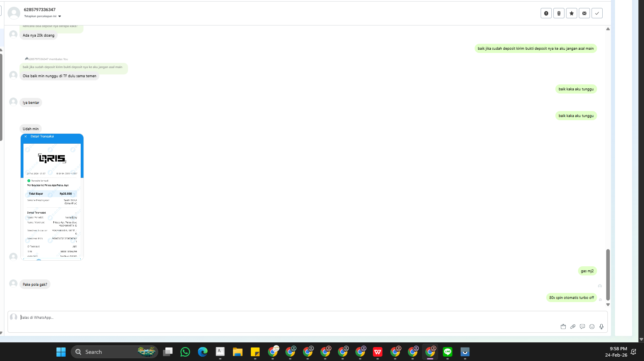The height and width of the screenshot is (361, 644).
Task: Click chat scrollbar down arrow
Action: (x=608, y=304)
